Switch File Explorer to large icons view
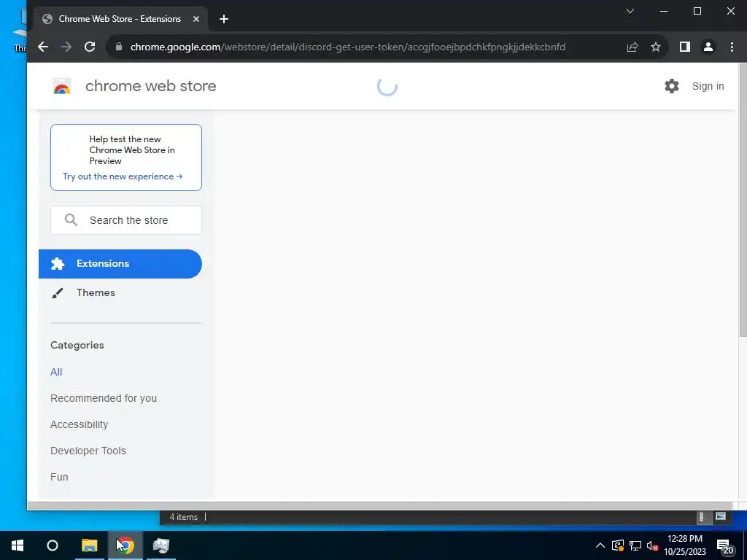This screenshot has height=560, width=747. coord(721,516)
